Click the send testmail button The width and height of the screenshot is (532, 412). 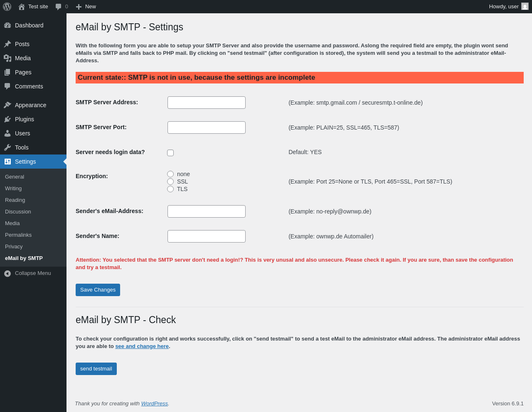click(96, 369)
